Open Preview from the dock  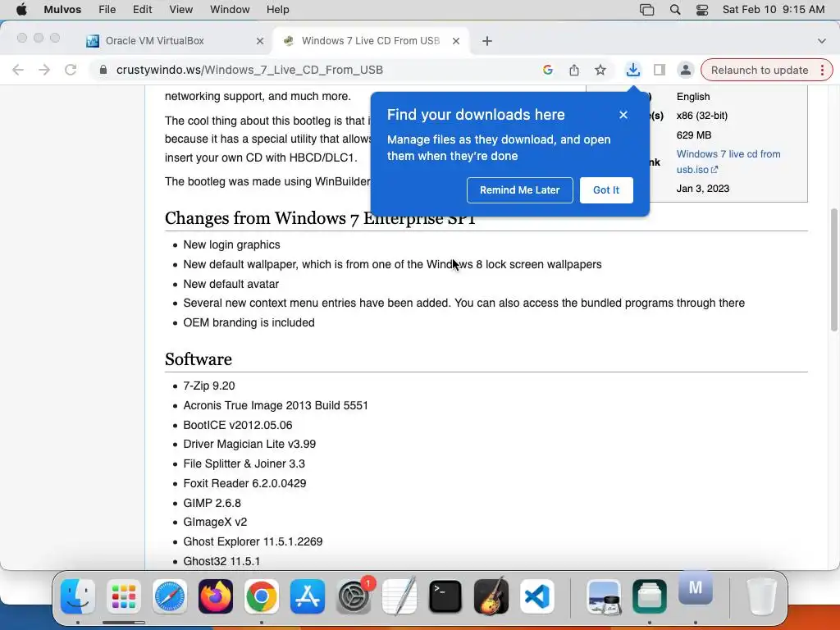coord(604,596)
